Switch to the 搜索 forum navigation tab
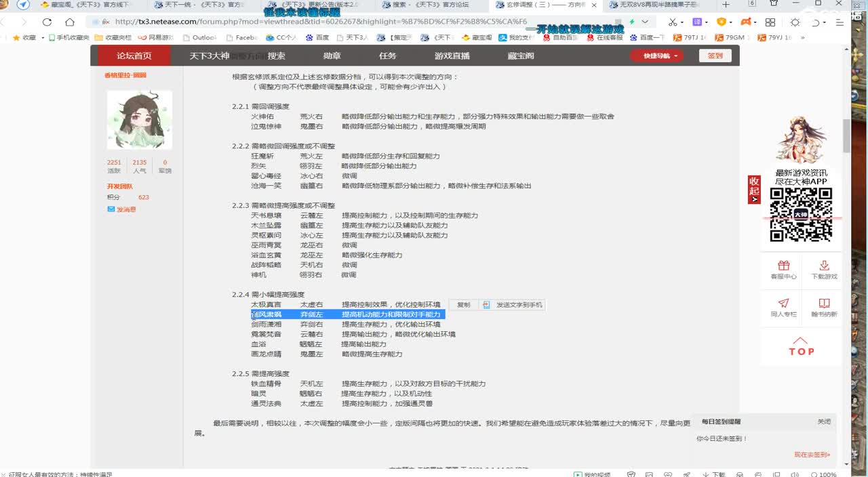This screenshot has width=868, height=477. 277,56
